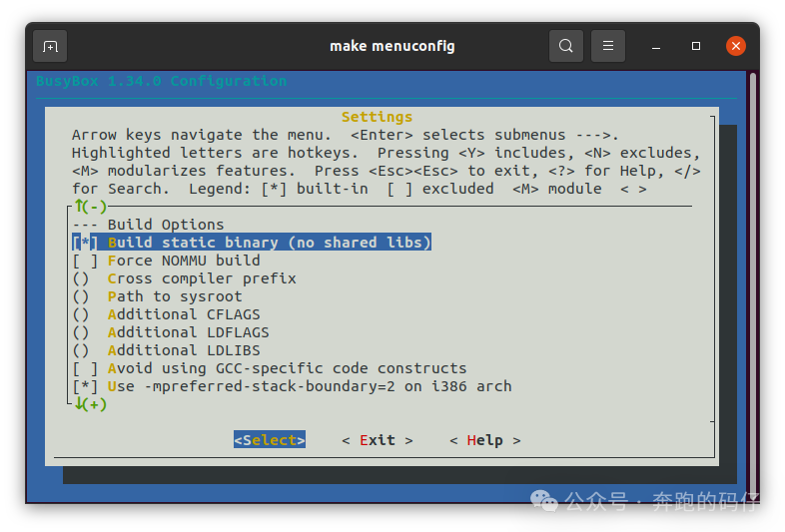
Task: Click the down scroll indicator (+)
Action: pos(91,404)
